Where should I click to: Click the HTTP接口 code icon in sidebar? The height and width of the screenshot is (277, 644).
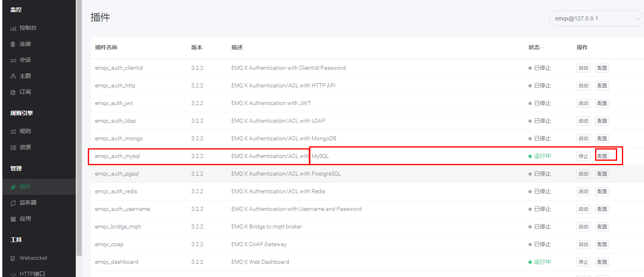tap(13, 274)
